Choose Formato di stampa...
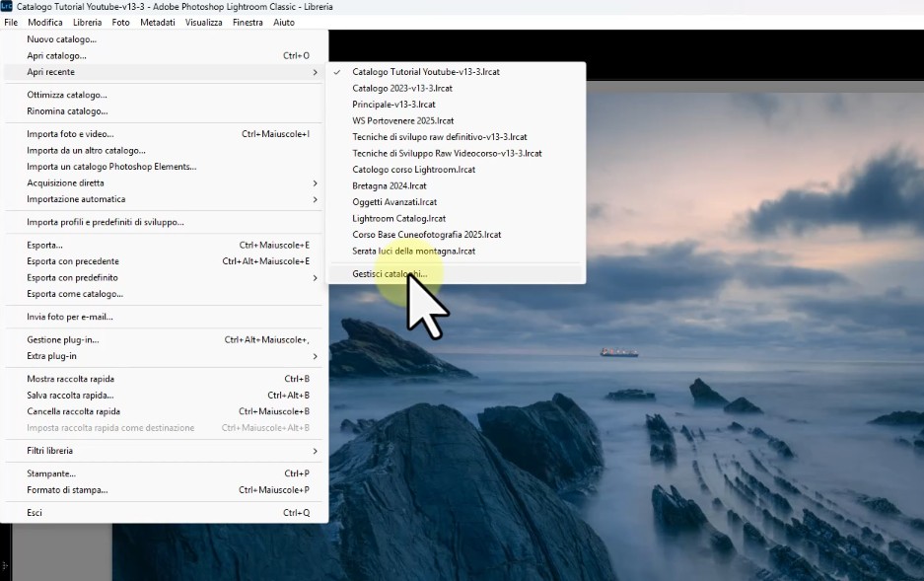This screenshot has width=924, height=581. click(164, 490)
